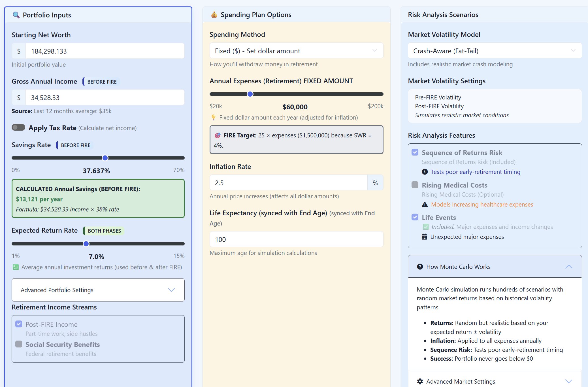Click the question mark icon beside How Monte Carlo Works
Image resolution: width=588 pixels, height=387 pixels.
pos(420,267)
